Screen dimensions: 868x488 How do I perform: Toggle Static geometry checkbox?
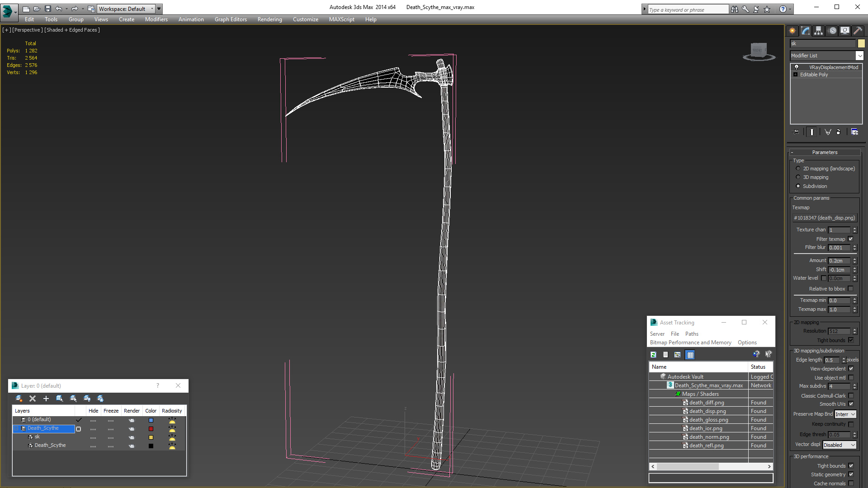tap(851, 474)
